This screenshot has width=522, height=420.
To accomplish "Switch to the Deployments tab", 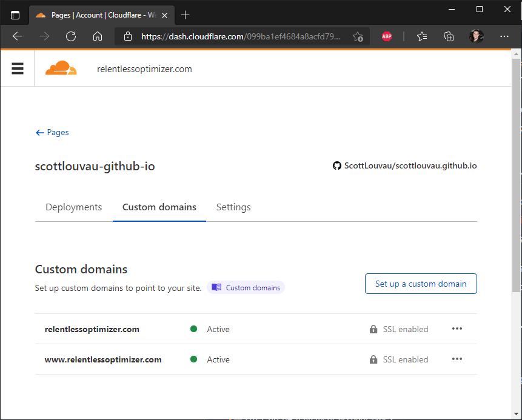I will tap(73, 207).
